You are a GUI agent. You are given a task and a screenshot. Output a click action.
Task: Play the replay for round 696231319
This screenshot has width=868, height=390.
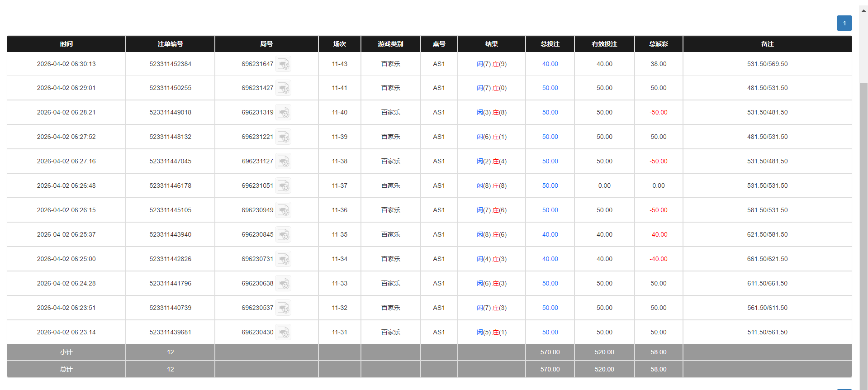tap(284, 113)
